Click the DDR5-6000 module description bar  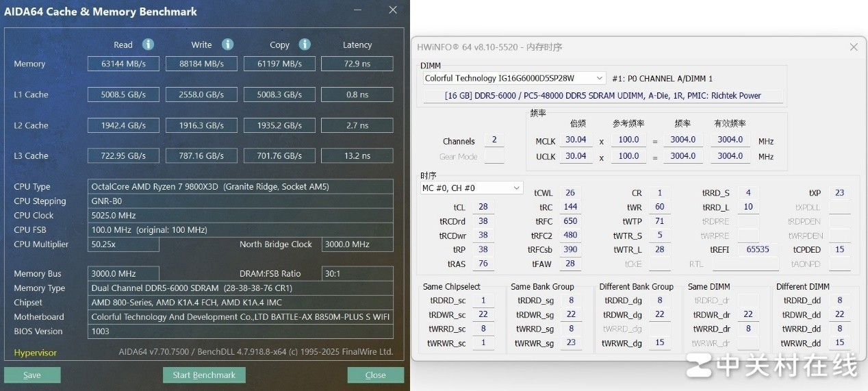click(603, 96)
